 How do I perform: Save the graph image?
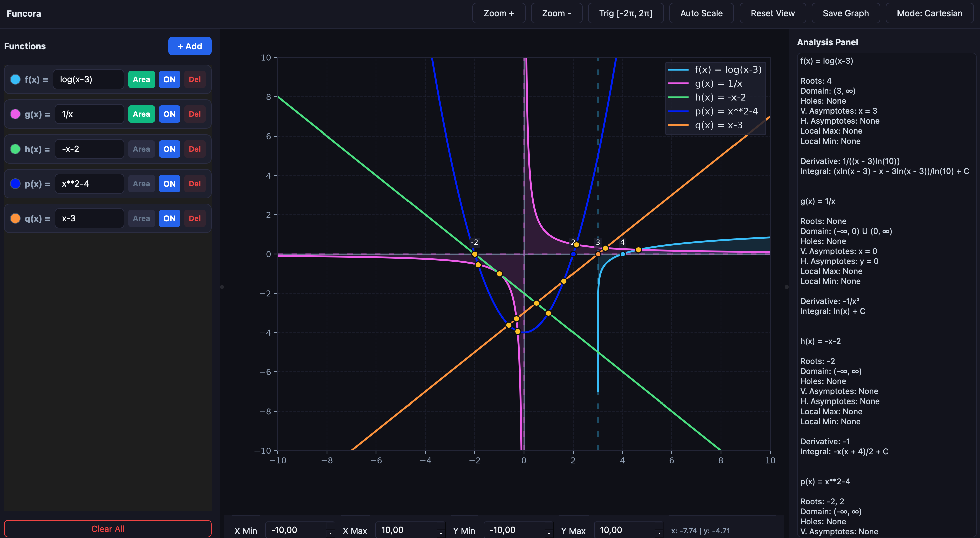point(846,13)
